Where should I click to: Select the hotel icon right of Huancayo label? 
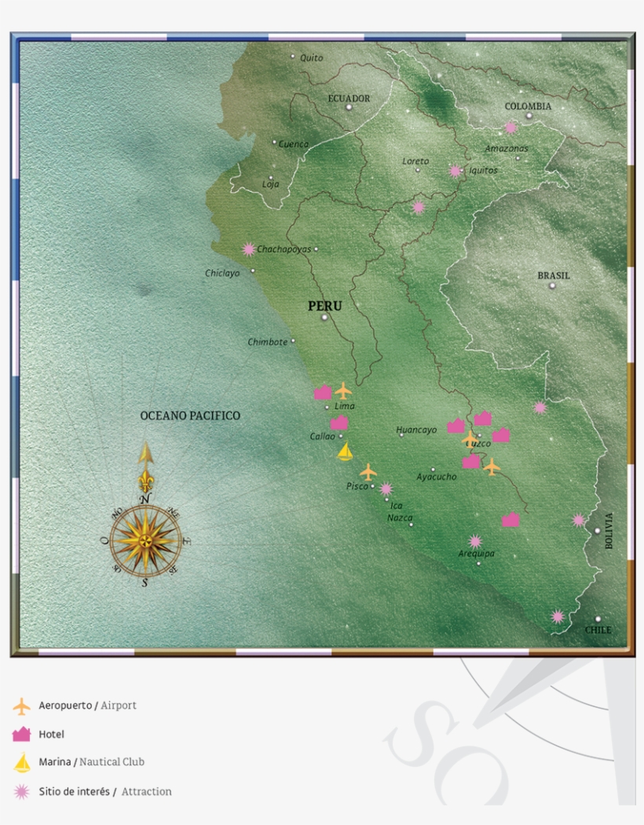click(x=456, y=426)
